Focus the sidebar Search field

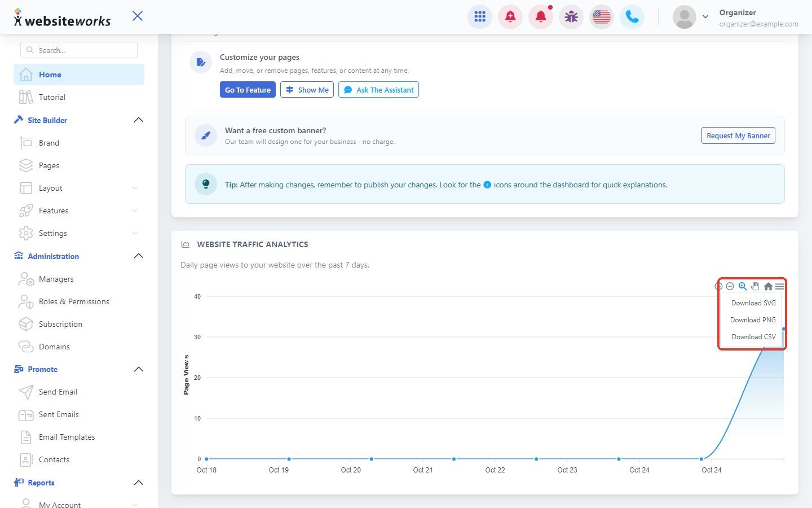(79, 50)
